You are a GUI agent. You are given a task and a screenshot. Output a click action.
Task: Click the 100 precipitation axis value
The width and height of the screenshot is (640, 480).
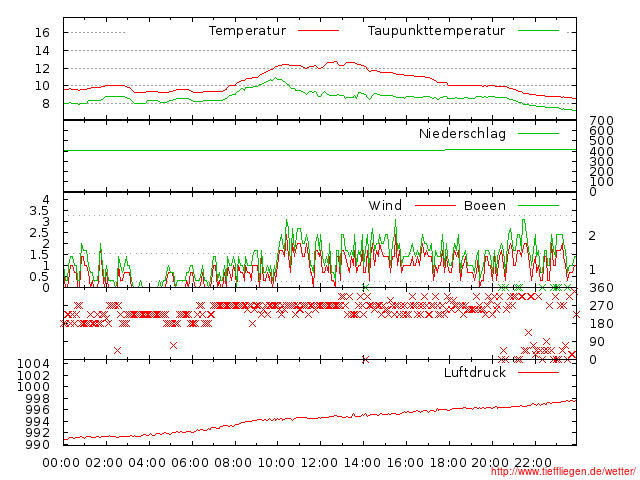tap(601, 182)
